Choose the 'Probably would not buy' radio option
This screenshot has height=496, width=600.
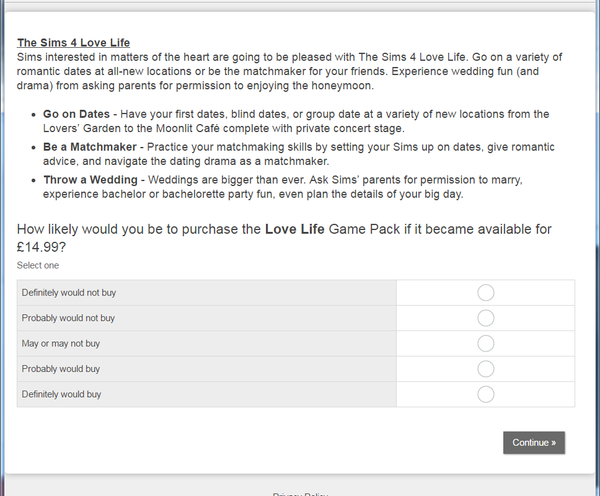(x=486, y=318)
